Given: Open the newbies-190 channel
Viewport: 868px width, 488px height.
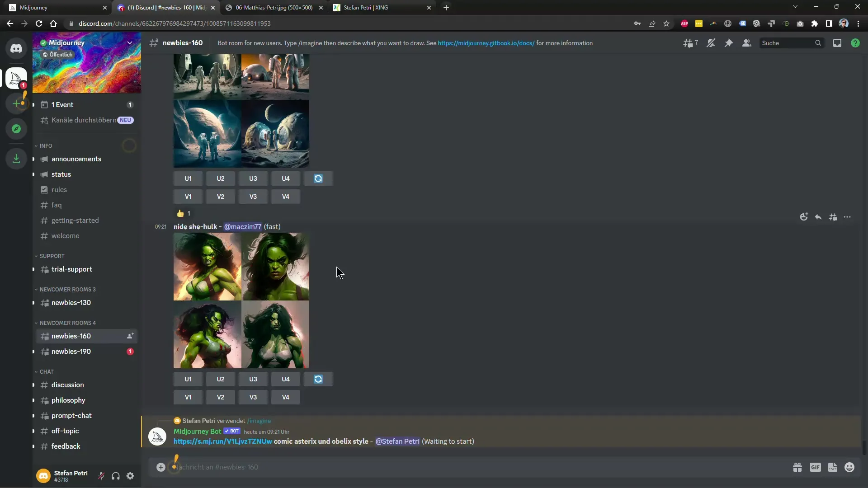Looking at the screenshot, I should pos(86,352).
